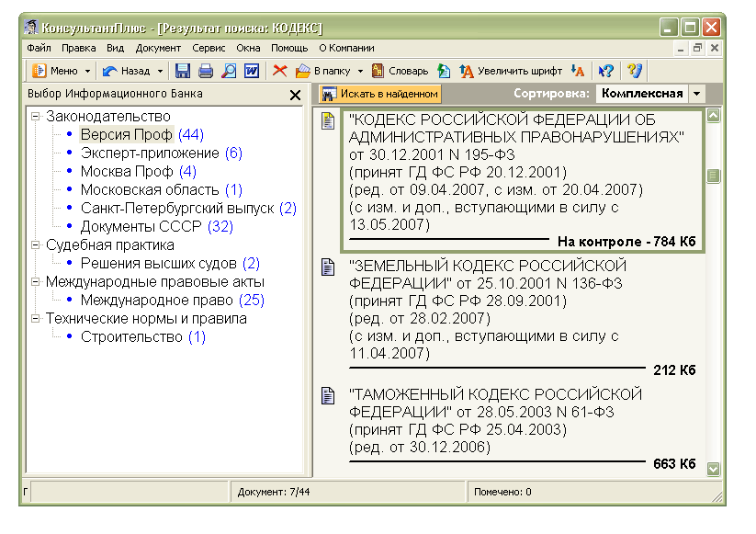Viewport: 756px width, 534px height.
Task: Collapse the Технические нормы и правила node
Action: point(35,318)
